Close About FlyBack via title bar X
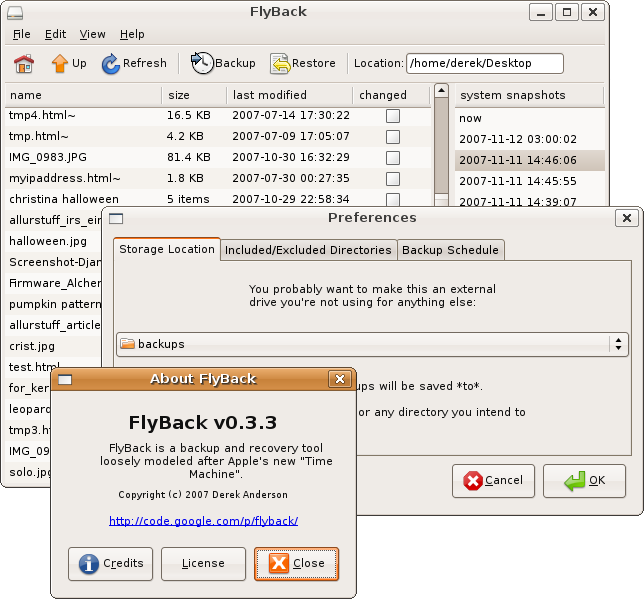The height and width of the screenshot is (599, 644). (x=340, y=379)
